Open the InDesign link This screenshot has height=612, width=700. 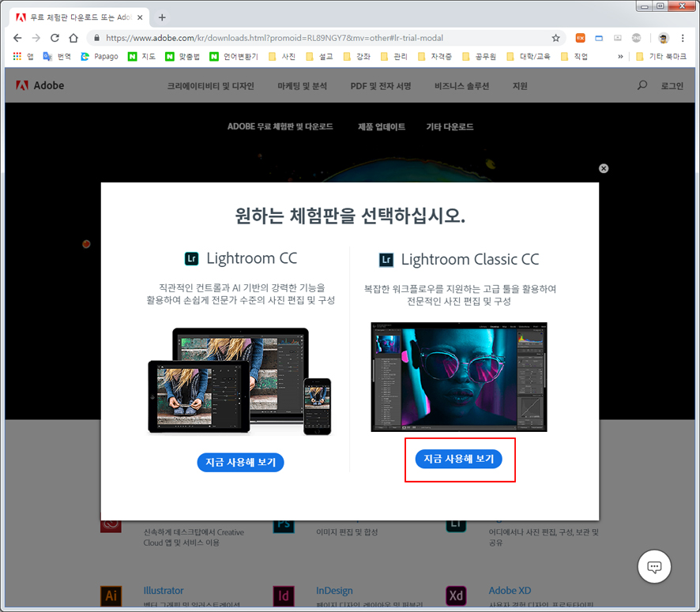click(x=334, y=591)
